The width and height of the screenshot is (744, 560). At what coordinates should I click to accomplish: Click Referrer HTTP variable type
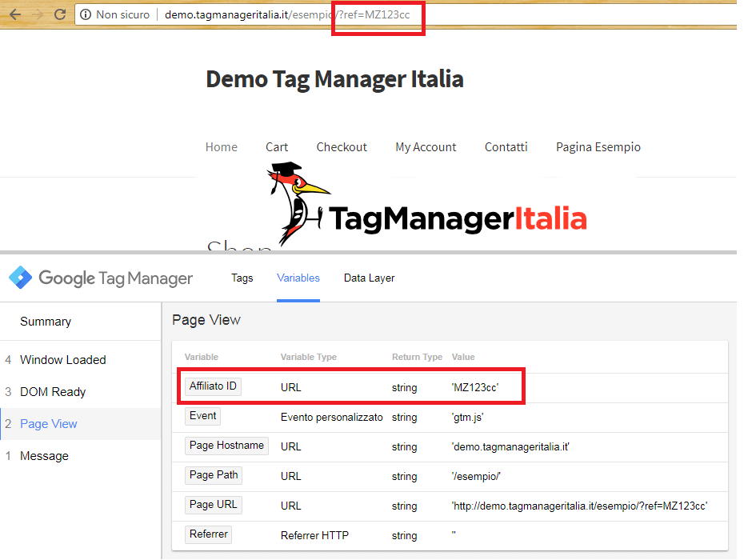point(314,536)
